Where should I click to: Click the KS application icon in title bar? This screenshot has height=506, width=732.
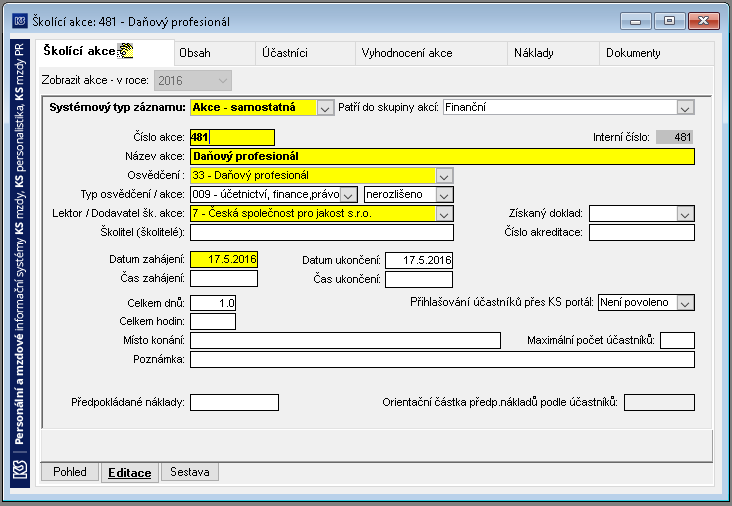click(x=20, y=21)
